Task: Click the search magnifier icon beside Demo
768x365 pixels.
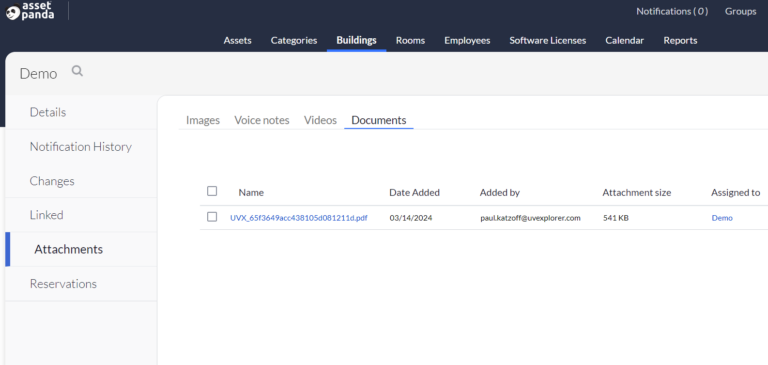Action: pyautogui.click(x=77, y=72)
